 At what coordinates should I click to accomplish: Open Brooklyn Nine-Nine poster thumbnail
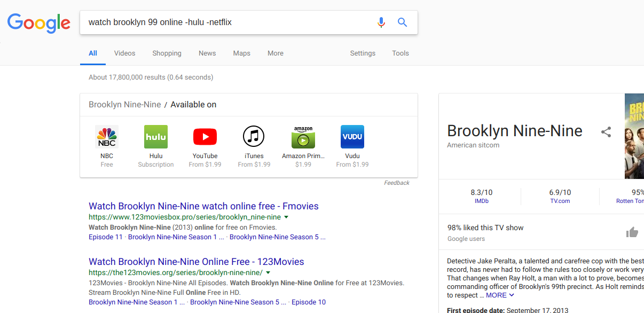tap(634, 136)
